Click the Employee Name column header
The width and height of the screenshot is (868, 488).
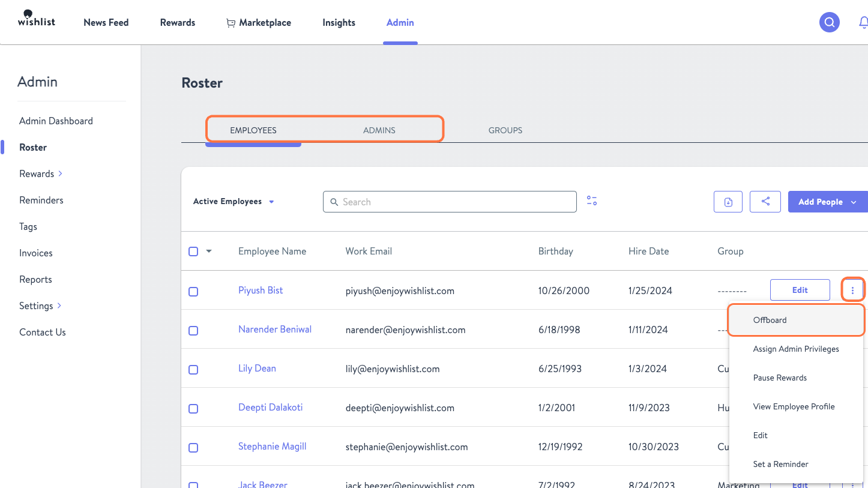click(272, 251)
